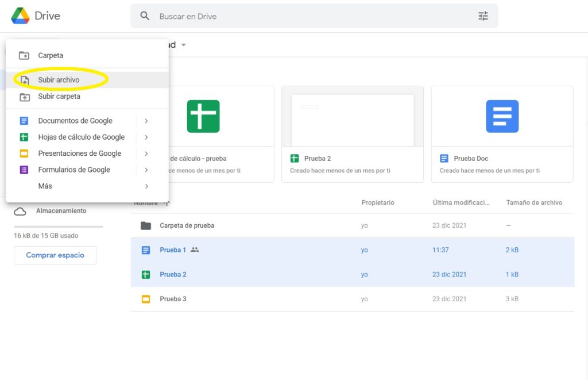Select the Prueba 1 file name

pos(172,250)
